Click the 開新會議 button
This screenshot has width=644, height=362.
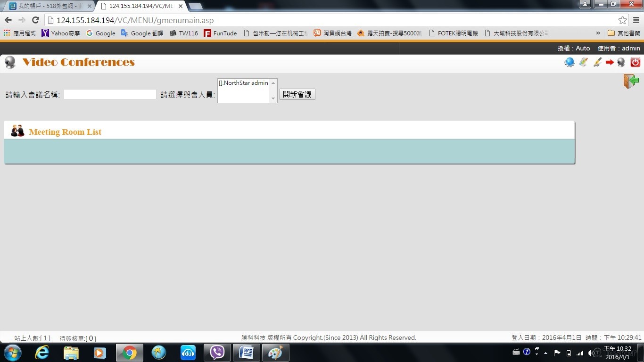point(297,94)
